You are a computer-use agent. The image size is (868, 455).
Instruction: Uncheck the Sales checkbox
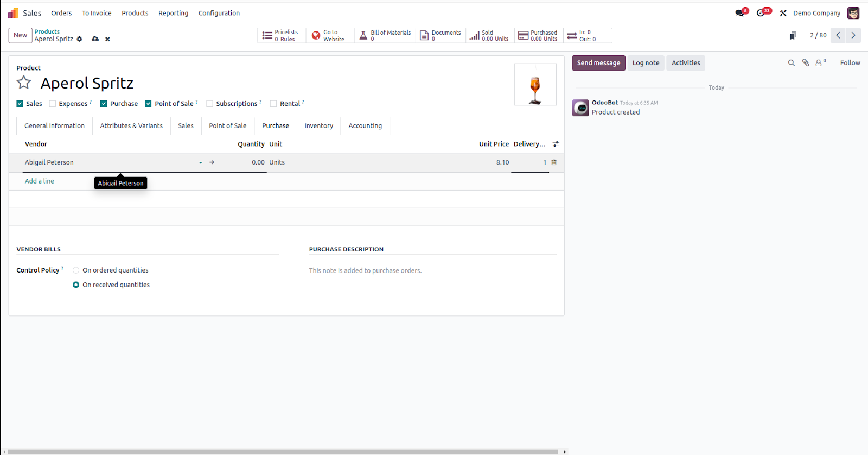click(20, 104)
